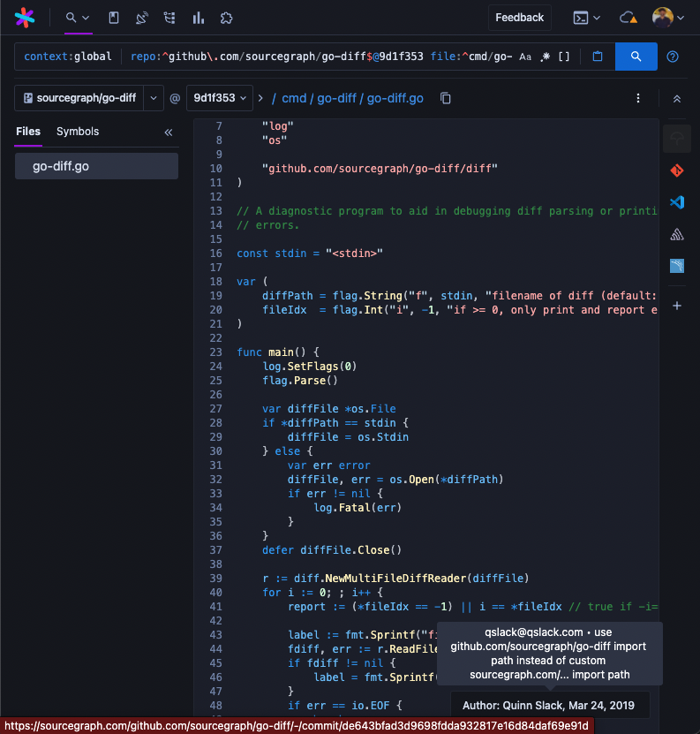The height and width of the screenshot is (734, 700).
Task: Open the search help question icon
Action: pos(673,57)
